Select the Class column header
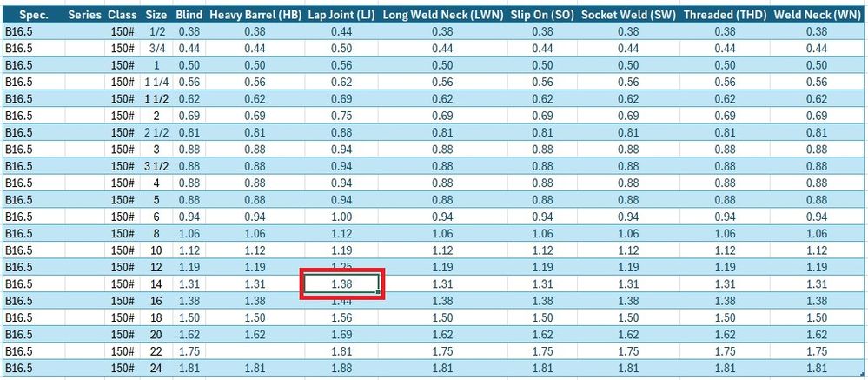Image resolution: width=868 pixels, height=380 pixels. 123,15
